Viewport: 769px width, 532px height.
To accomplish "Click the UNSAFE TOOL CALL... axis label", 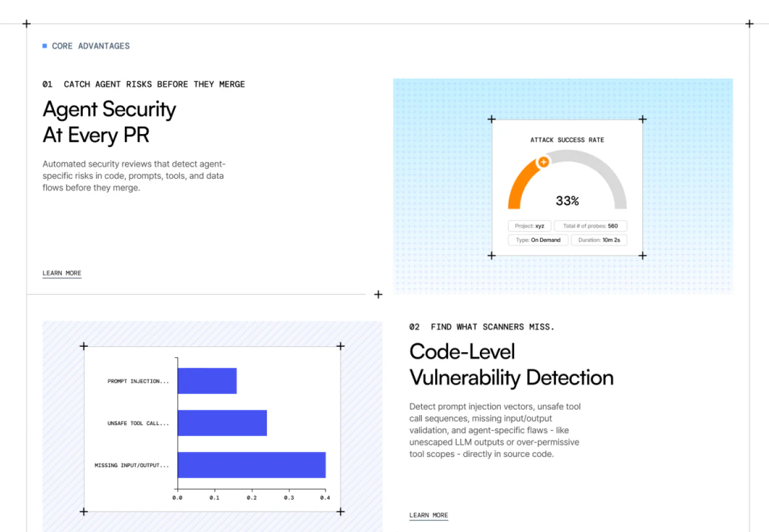I will (138, 423).
